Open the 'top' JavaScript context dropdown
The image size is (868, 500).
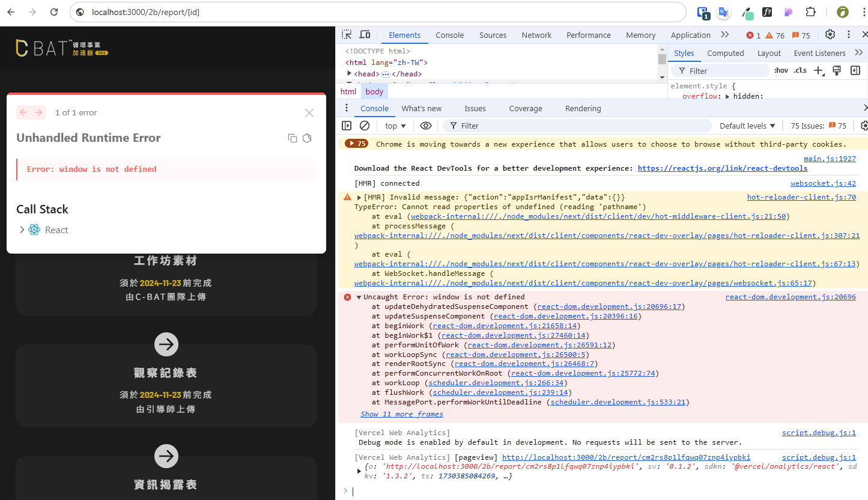coord(395,126)
